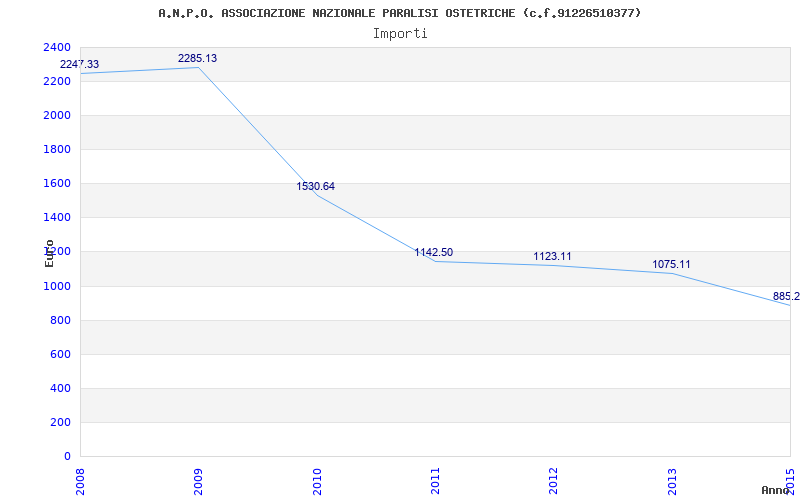
Task: Click the 'Anno' x-axis title
Action: coord(776,490)
